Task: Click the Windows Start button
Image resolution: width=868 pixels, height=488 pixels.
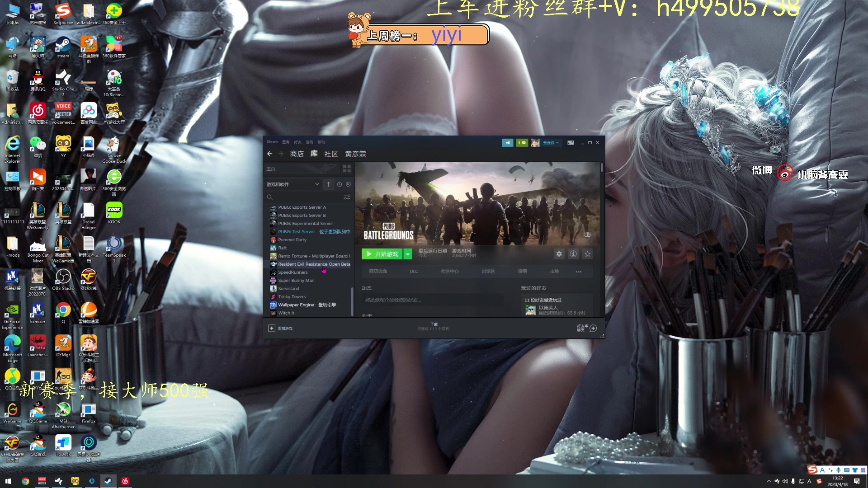Action: click(8, 481)
